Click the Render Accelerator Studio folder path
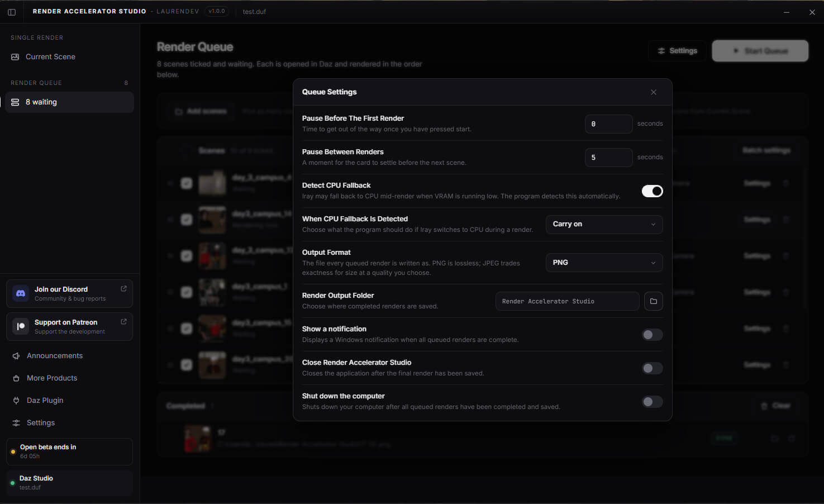Screen dimensions: 824x504 coord(567,301)
